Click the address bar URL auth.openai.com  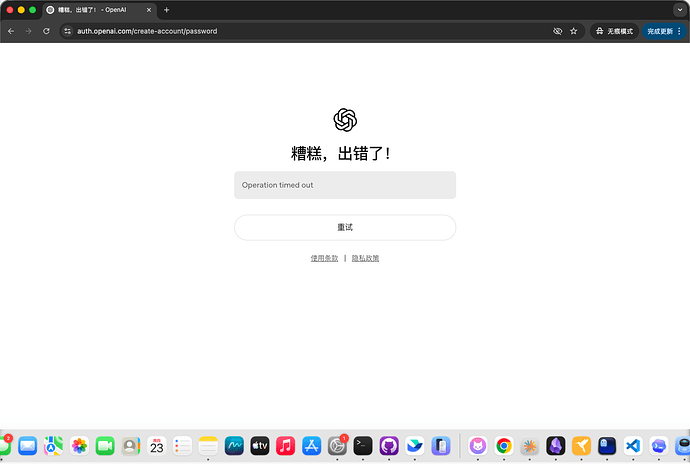click(x=147, y=31)
